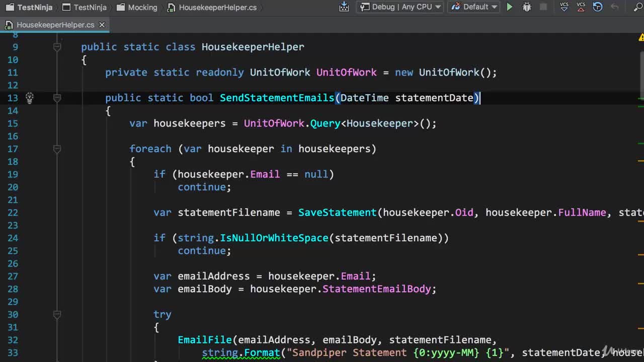
Task: Select the TestNinja solution breadcrumb
Action: 30,7
